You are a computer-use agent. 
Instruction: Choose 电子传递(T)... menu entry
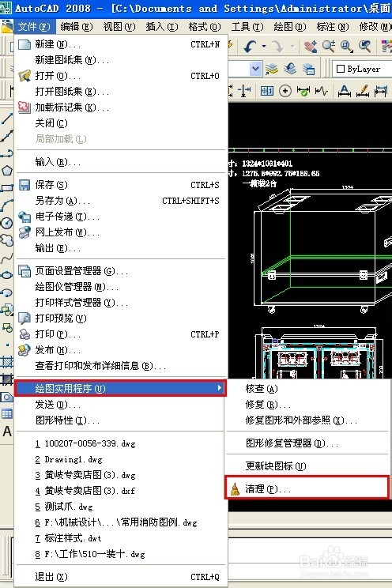(121, 217)
